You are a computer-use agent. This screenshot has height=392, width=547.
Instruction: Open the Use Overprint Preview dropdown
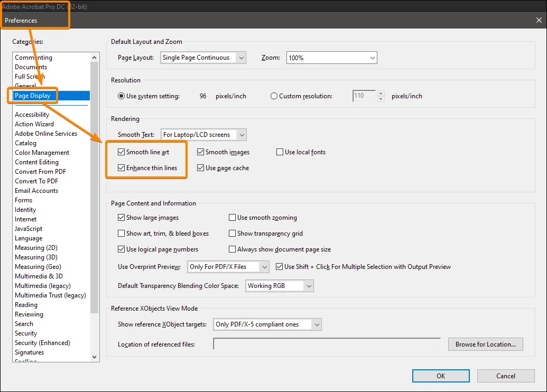(x=228, y=267)
